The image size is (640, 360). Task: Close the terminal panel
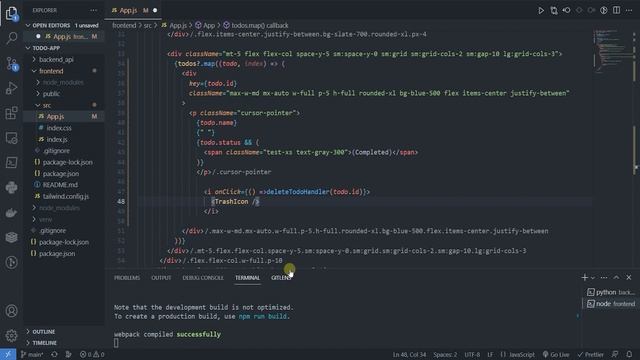point(629,278)
